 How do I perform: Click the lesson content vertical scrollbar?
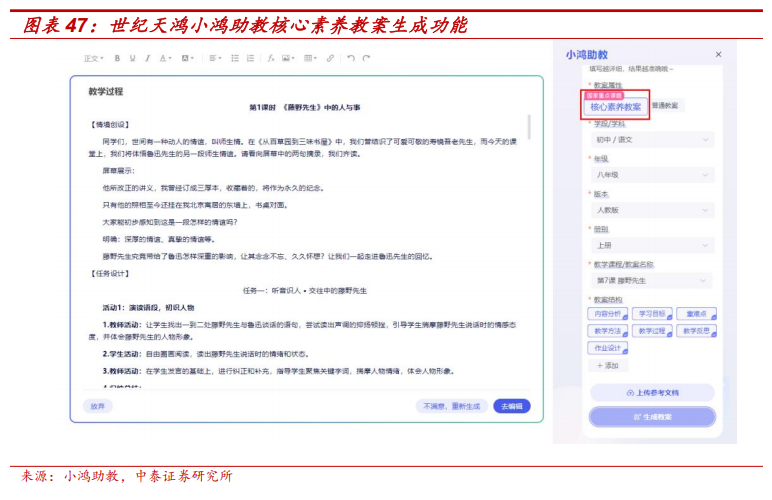coord(529,127)
